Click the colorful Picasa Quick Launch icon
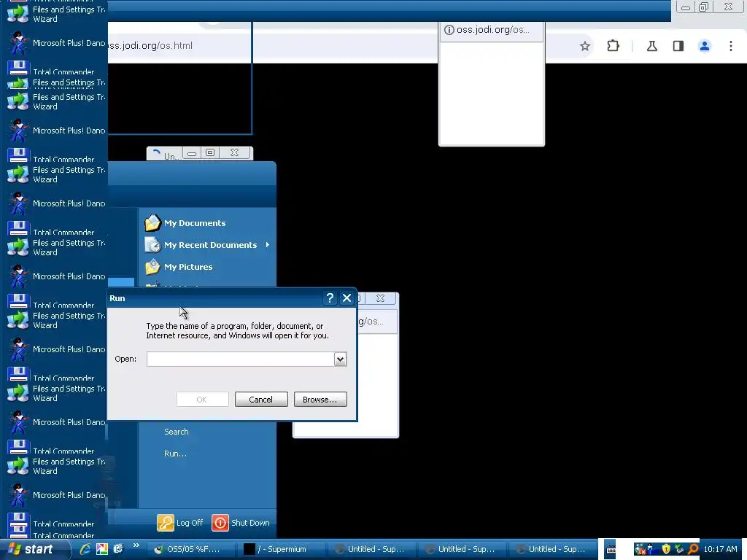 (102, 549)
